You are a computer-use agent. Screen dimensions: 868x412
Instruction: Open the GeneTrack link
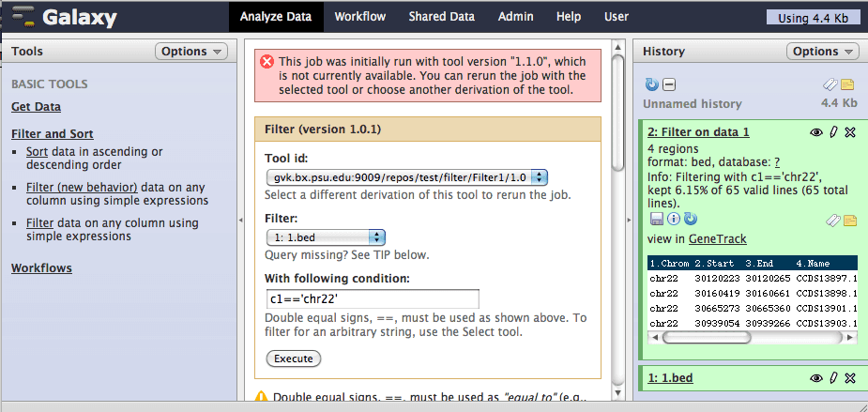click(x=717, y=239)
